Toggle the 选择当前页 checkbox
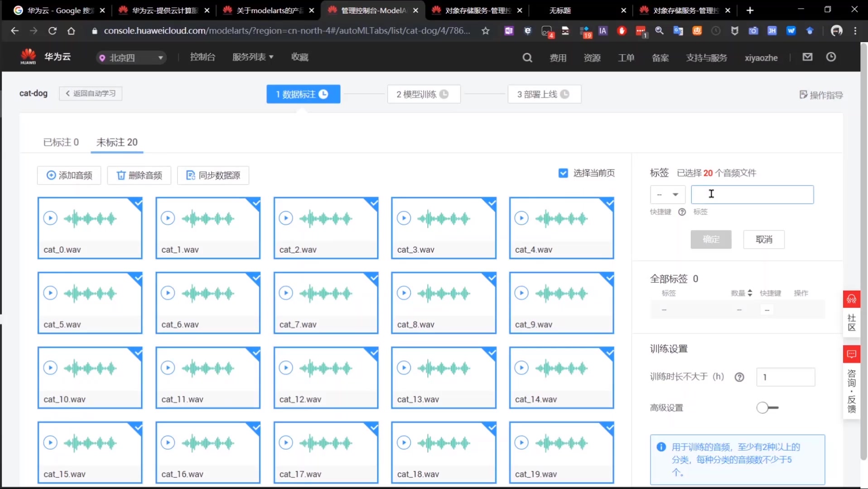The image size is (868, 489). pos(563,173)
